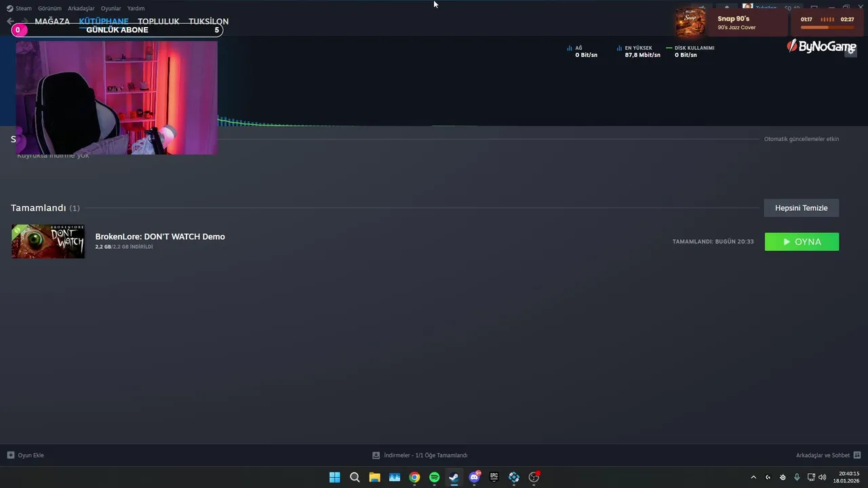Click Steam icon in taskbar
This screenshot has width=868, height=488.
coord(454,477)
